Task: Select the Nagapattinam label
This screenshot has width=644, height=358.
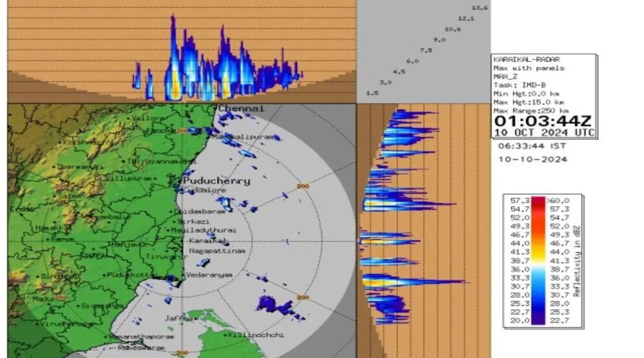Action: 217,251
